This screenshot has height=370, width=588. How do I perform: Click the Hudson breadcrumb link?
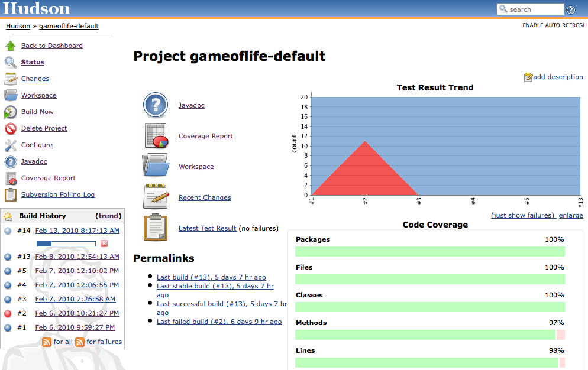18,26
